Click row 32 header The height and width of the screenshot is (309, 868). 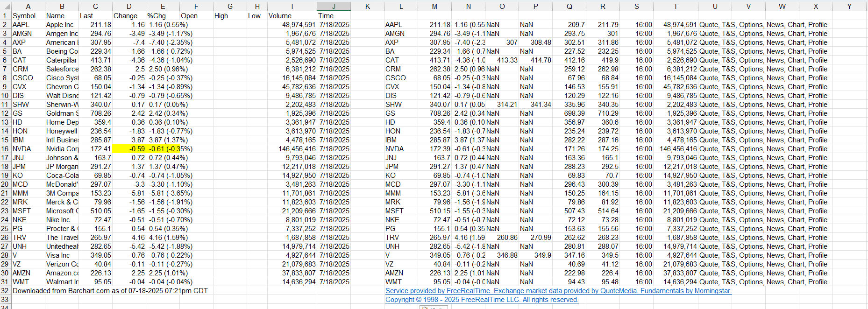5,291
